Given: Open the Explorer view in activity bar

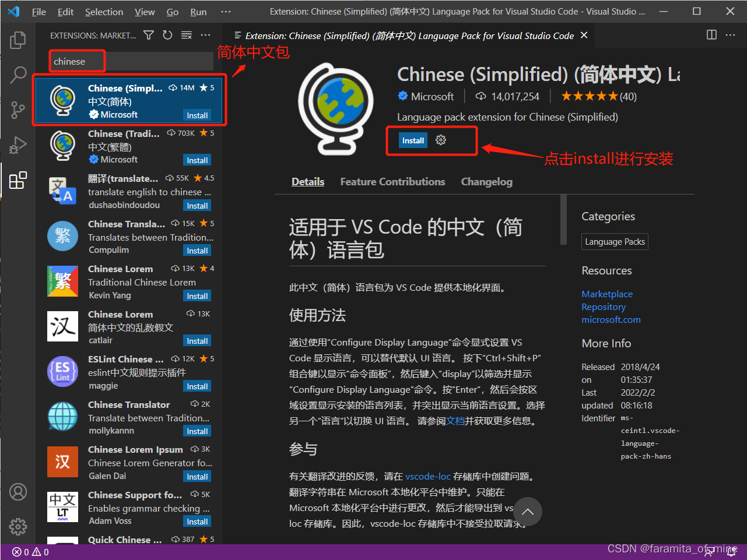Looking at the screenshot, I should tap(18, 40).
